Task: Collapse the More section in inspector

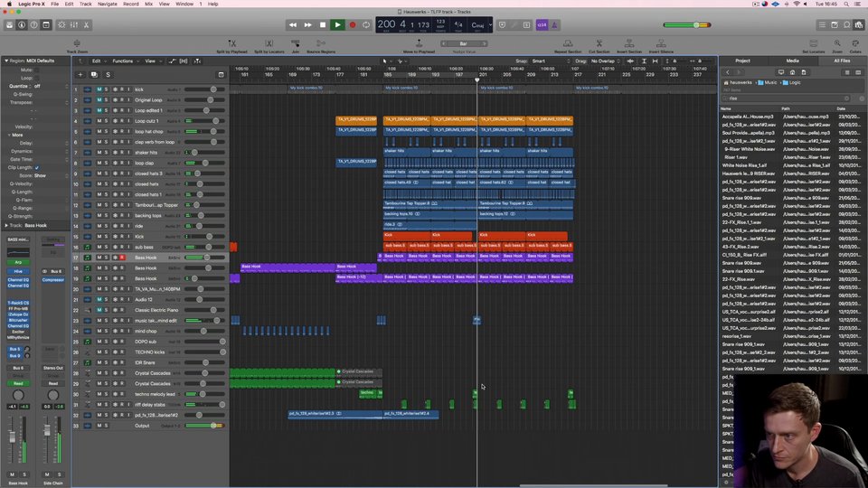Action: point(9,135)
